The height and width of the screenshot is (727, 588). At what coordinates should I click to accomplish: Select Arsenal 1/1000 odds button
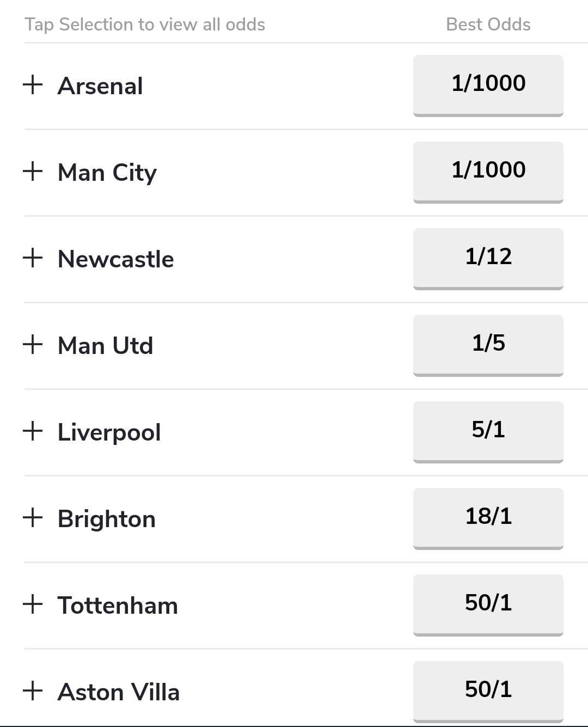pyautogui.click(x=488, y=85)
